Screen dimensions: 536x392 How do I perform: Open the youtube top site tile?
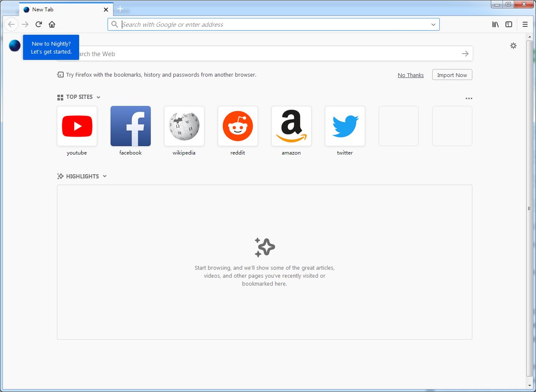(77, 126)
